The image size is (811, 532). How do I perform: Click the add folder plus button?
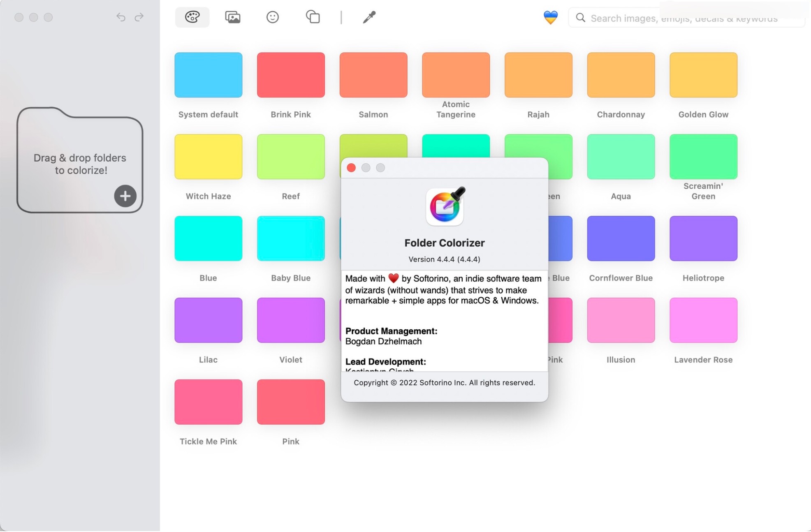[x=125, y=195]
